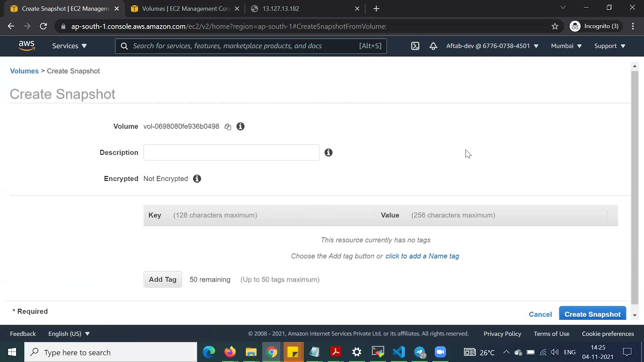Close the 13.127.13.182 tab
This screenshot has width=644, height=362.
(357, 9)
